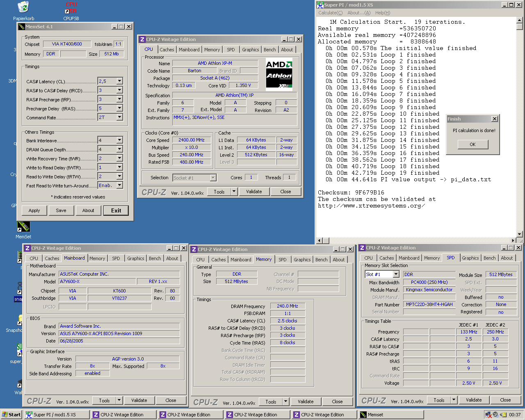525x420 pixels.
Task: Click the CPU-Z icon in Mainboard window title
Action: (27, 248)
